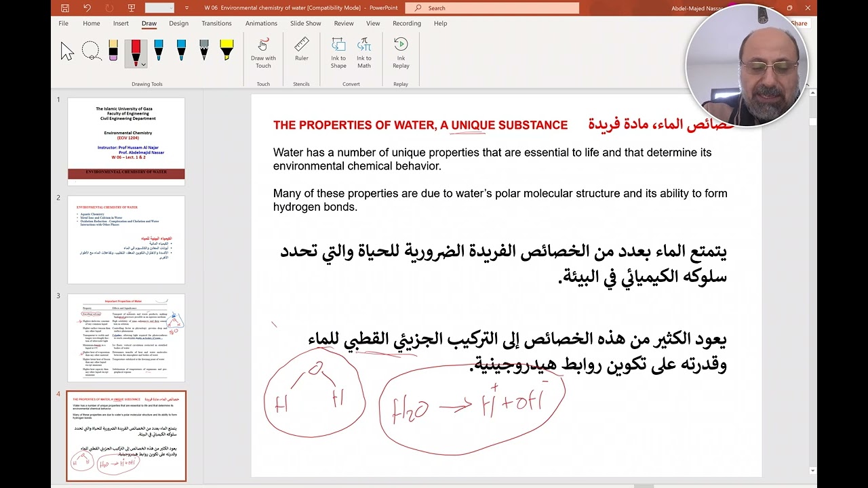This screenshot has height=488, width=868.
Task: Click the Save icon in the title bar
Action: [x=65, y=8]
